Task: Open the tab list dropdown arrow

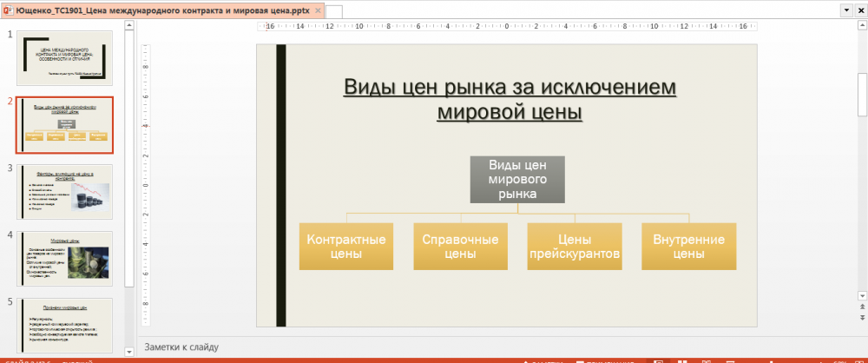Action: tap(845, 10)
